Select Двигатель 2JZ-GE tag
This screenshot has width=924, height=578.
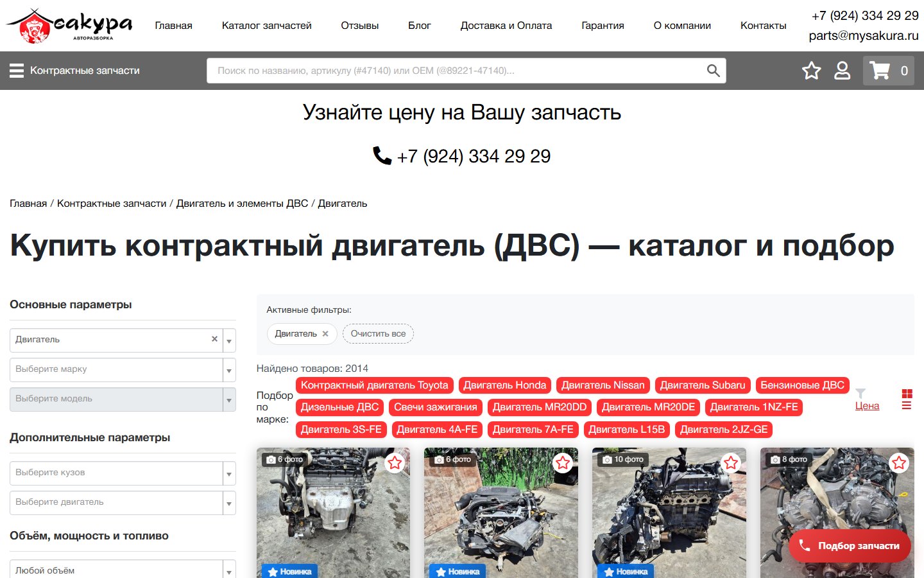724,430
